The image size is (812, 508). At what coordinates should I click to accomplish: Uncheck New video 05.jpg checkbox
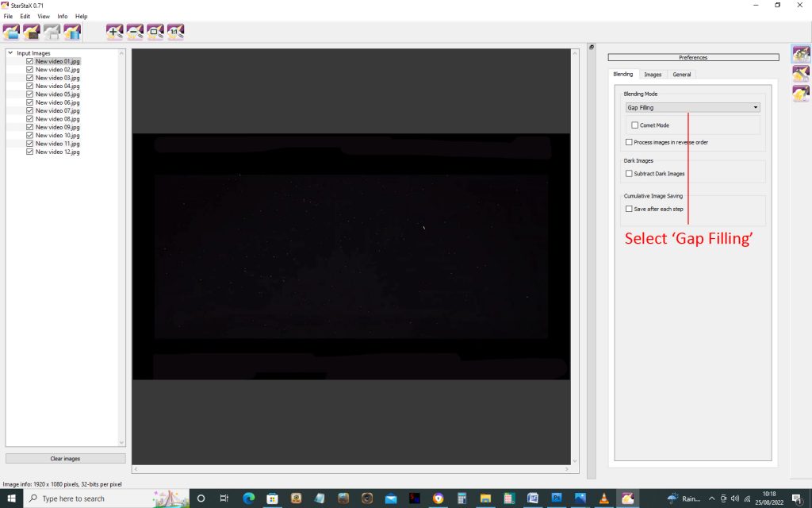(29, 94)
